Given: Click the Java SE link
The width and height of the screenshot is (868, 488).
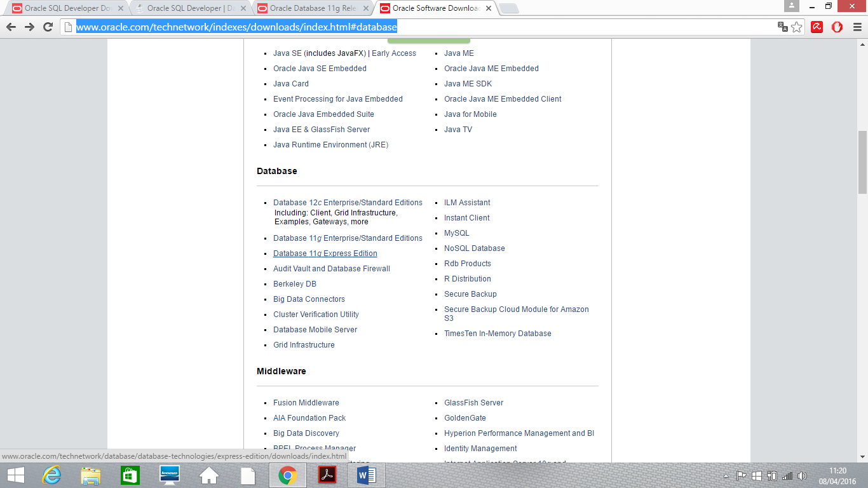Looking at the screenshot, I should coord(287,53).
